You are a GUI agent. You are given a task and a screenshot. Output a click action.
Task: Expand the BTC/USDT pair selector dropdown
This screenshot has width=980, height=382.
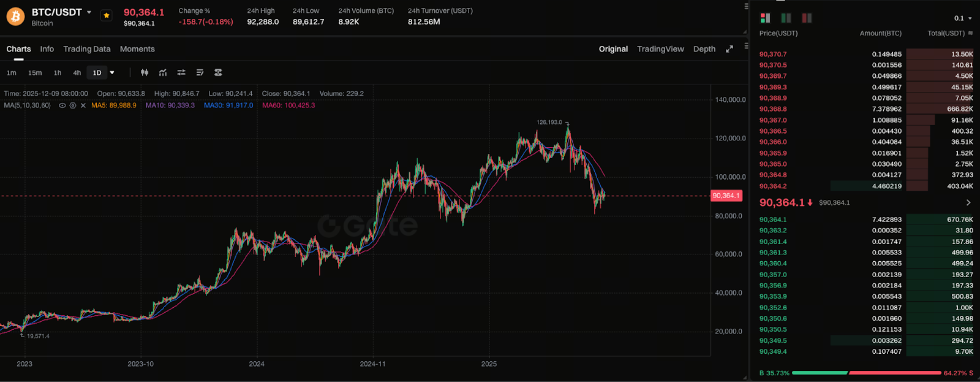click(89, 12)
